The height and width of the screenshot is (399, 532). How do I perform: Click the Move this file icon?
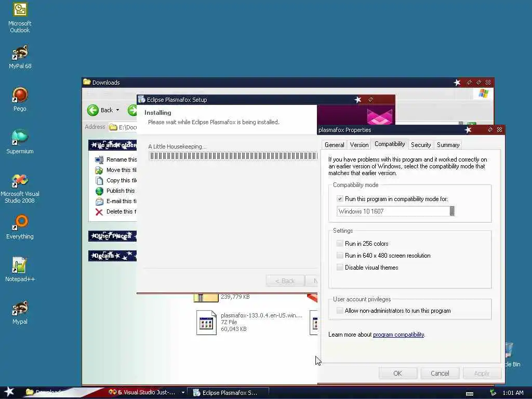(99, 170)
